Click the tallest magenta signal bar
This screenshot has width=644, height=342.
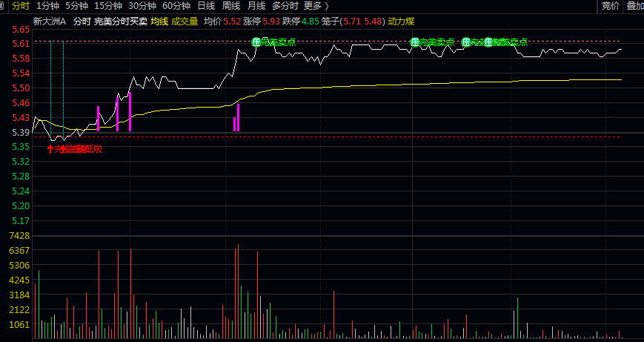pyautogui.click(x=130, y=112)
